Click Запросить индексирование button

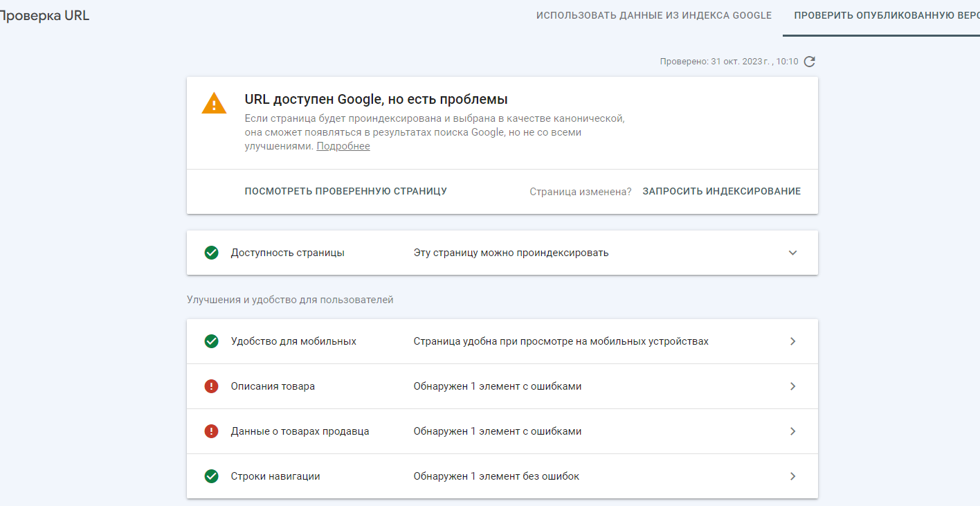pyautogui.click(x=722, y=191)
